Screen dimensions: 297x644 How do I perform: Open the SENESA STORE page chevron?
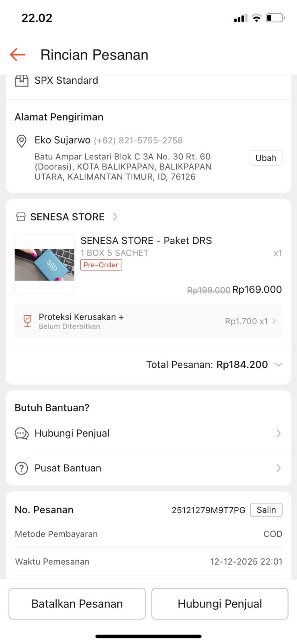(115, 217)
